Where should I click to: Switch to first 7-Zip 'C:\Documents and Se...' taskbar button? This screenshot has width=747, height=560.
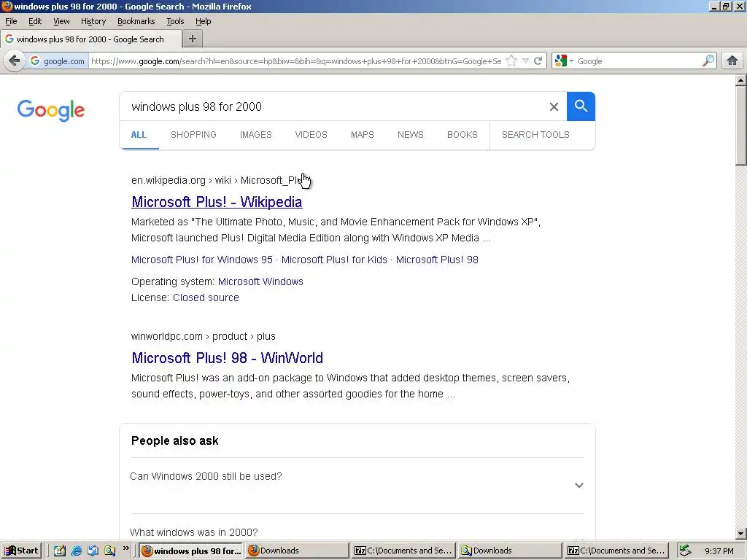(403, 551)
